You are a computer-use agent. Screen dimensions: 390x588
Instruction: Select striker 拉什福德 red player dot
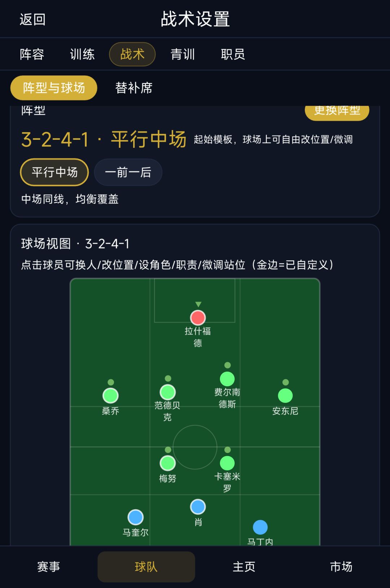click(198, 318)
